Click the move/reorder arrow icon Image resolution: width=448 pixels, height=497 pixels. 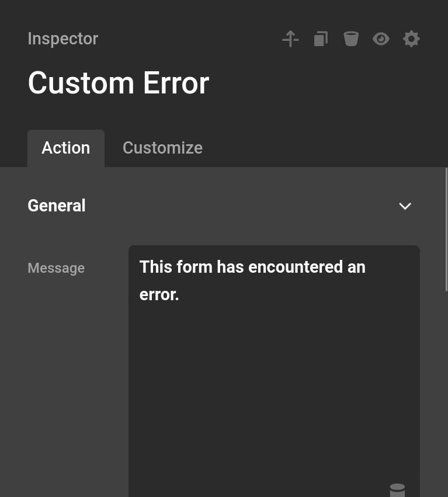pyautogui.click(x=290, y=39)
